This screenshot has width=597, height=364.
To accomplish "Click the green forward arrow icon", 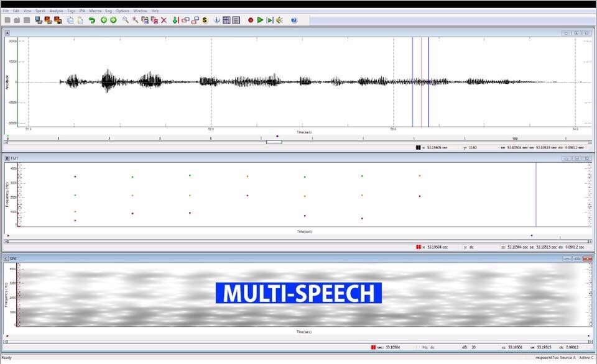I will 113,20.
